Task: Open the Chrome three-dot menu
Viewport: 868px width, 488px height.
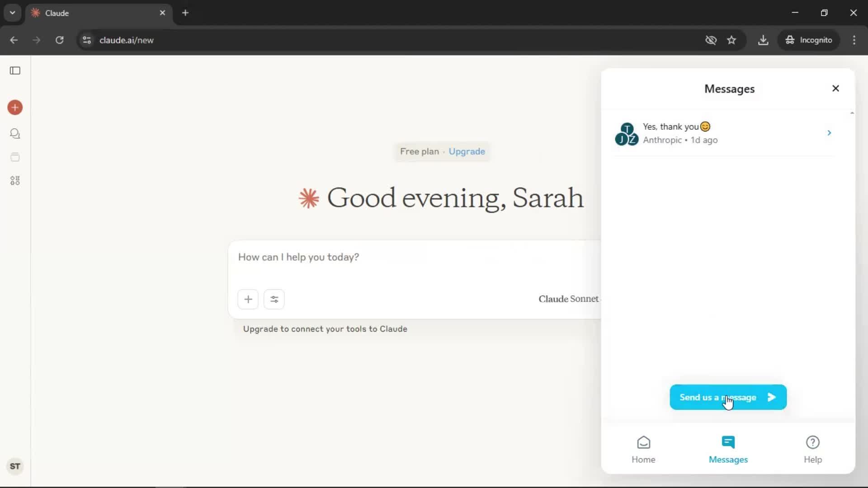Action: click(x=854, y=40)
